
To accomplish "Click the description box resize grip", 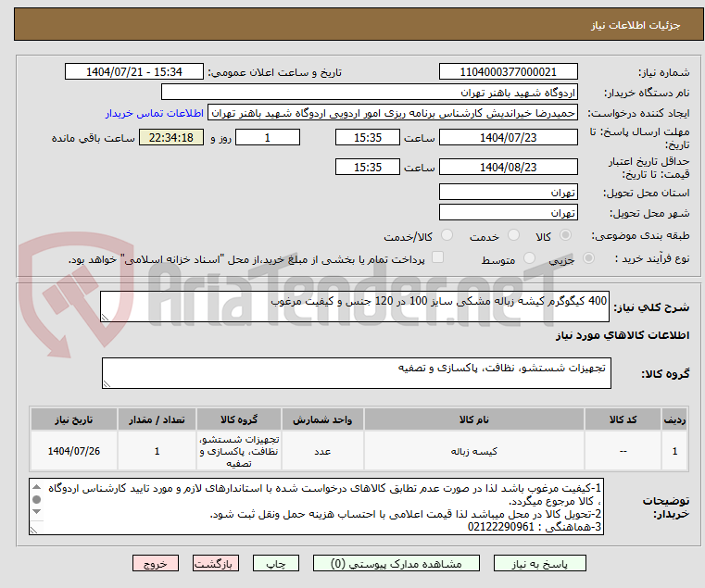I will [105, 318].
